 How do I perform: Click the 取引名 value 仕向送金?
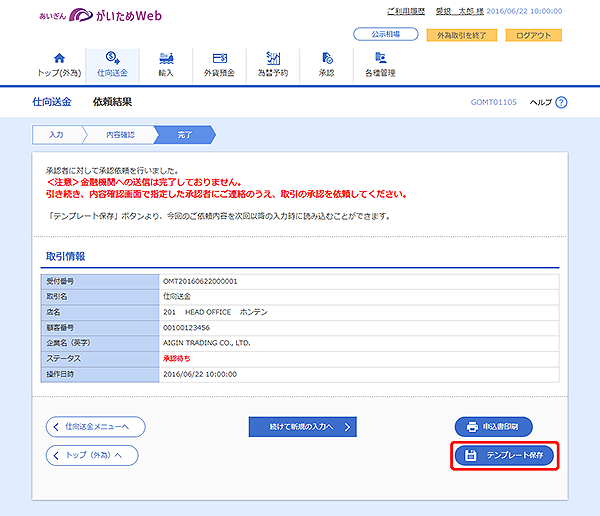click(x=177, y=296)
